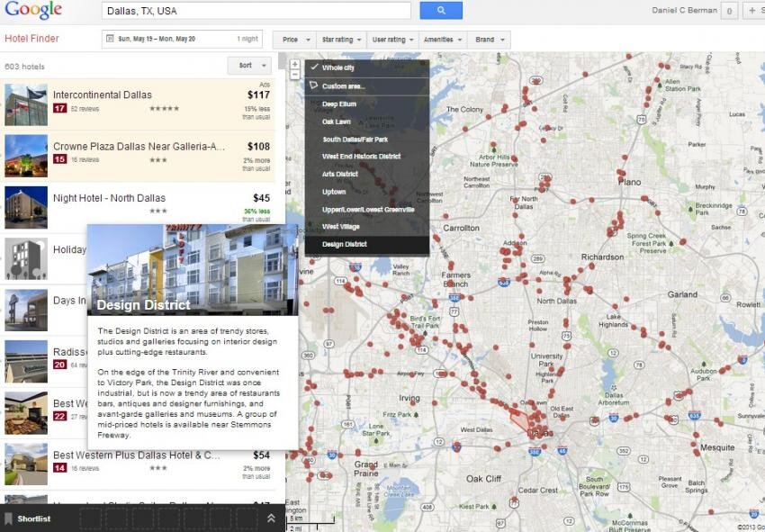Click Crowne Plaza hotel thumbnail

point(26,157)
